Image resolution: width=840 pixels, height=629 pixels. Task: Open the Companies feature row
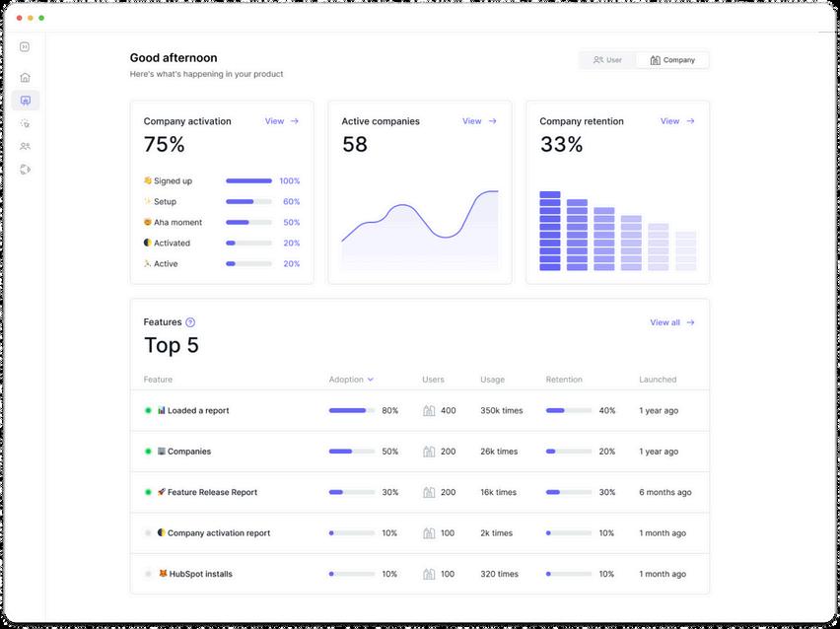[419, 452]
